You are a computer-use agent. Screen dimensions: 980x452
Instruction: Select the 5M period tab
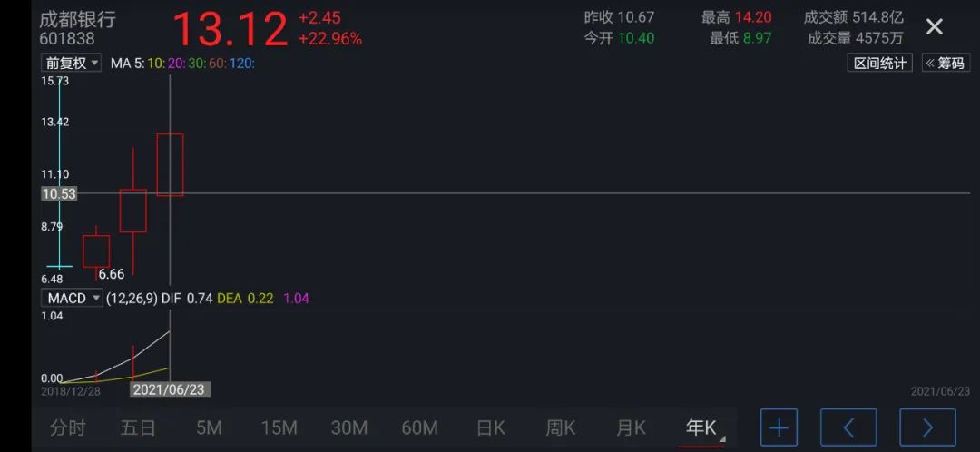[209, 427]
